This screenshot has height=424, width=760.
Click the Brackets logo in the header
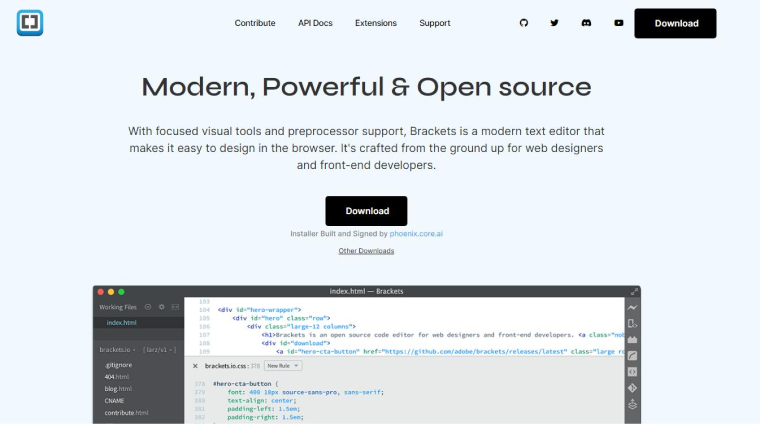point(30,23)
